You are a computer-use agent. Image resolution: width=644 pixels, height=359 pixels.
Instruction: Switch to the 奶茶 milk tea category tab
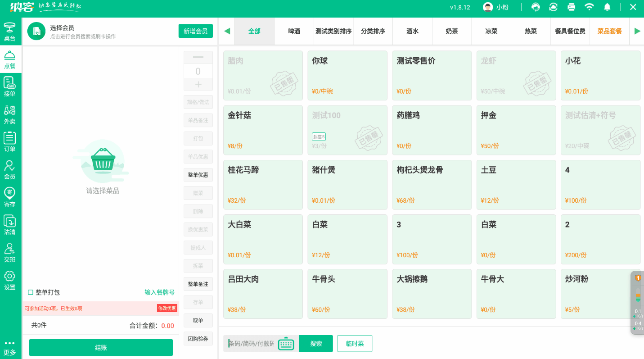451,31
